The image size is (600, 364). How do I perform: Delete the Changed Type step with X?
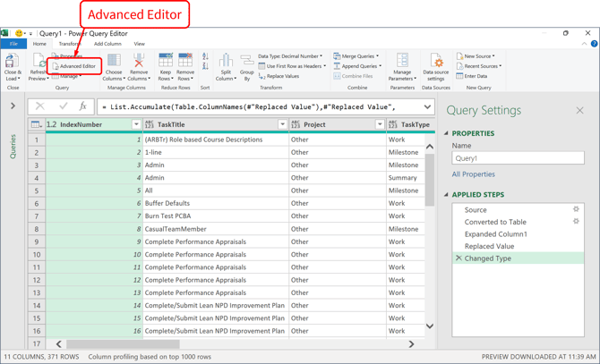[x=459, y=258]
